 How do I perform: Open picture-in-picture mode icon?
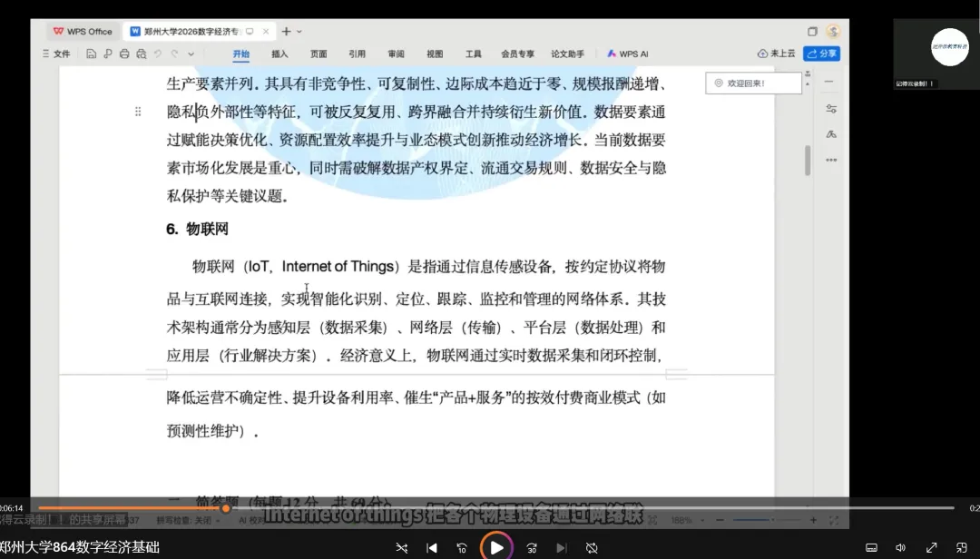[962, 548]
